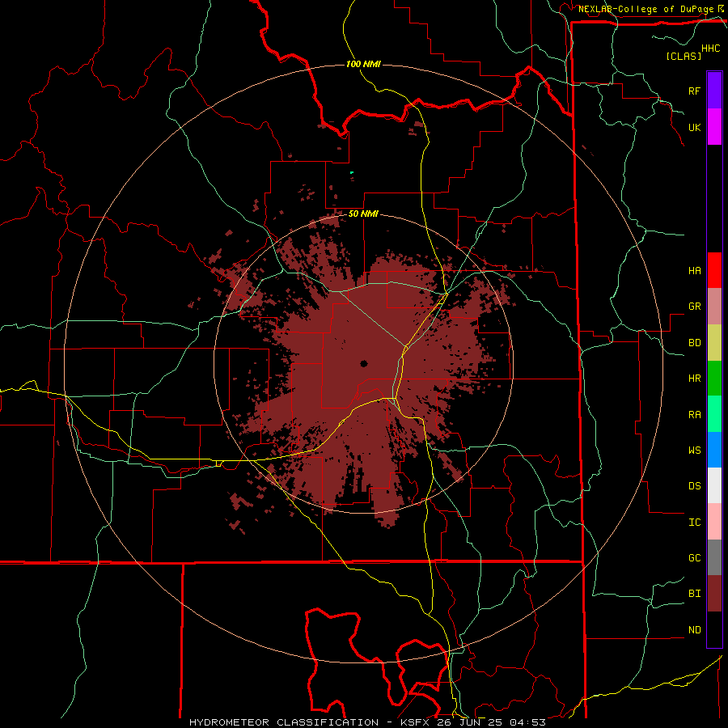Click the 'GC' legend label

[x=694, y=558]
